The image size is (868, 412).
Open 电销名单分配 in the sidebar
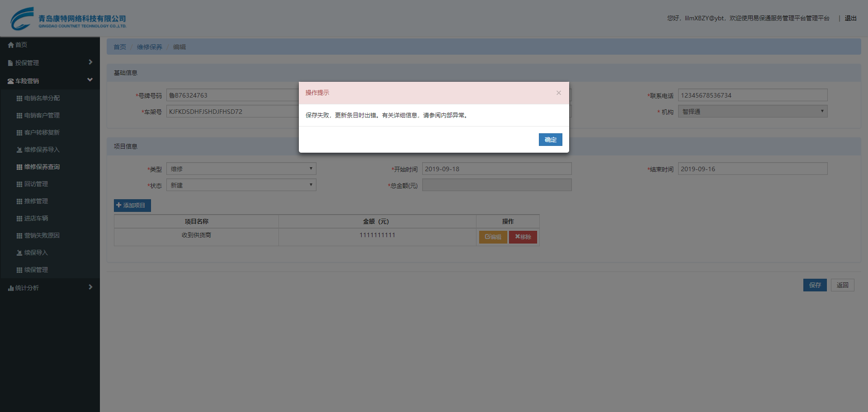[x=50, y=98]
